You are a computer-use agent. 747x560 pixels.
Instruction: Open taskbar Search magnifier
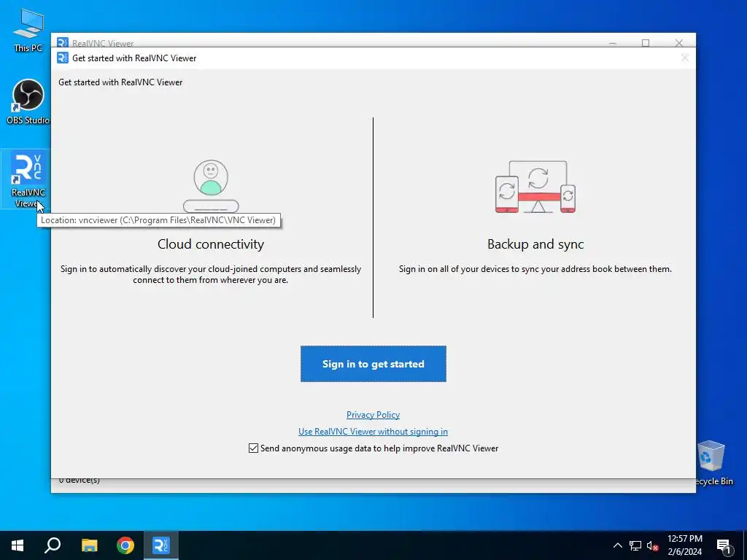[53, 545]
